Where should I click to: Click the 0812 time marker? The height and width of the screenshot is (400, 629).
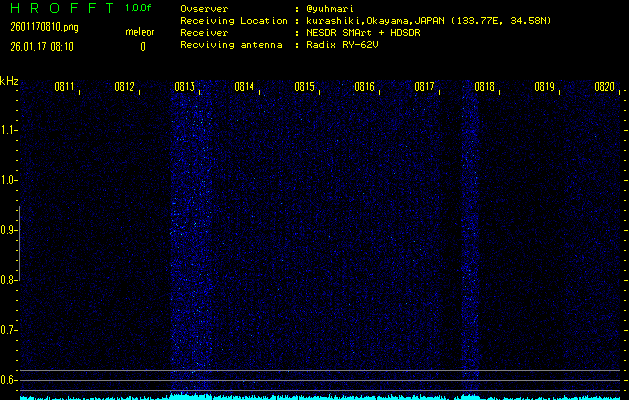[124, 87]
